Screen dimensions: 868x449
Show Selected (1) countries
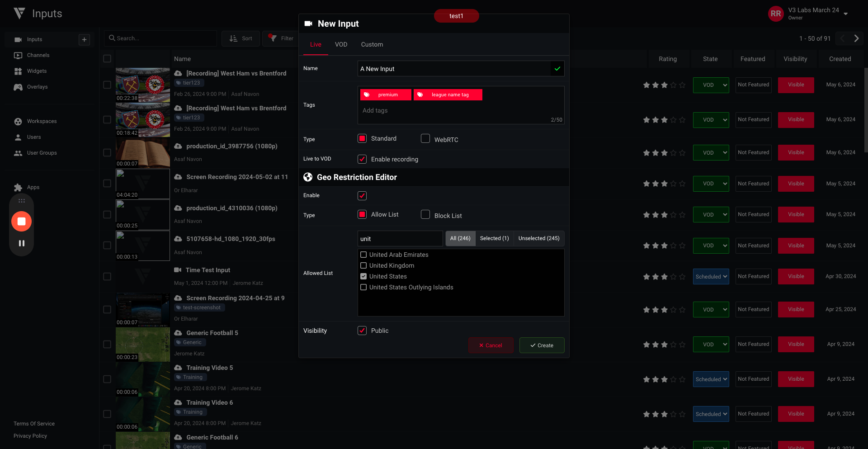[494, 238]
